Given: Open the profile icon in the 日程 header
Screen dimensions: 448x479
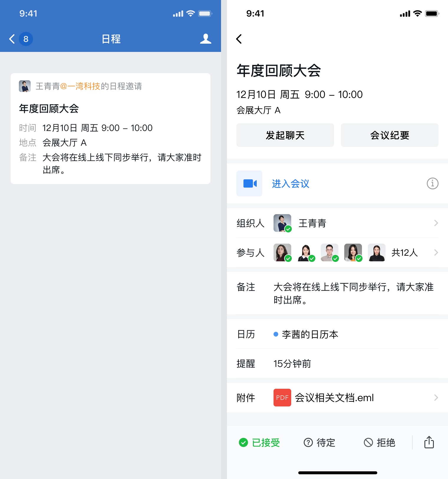Looking at the screenshot, I should [x=205, y=39].
